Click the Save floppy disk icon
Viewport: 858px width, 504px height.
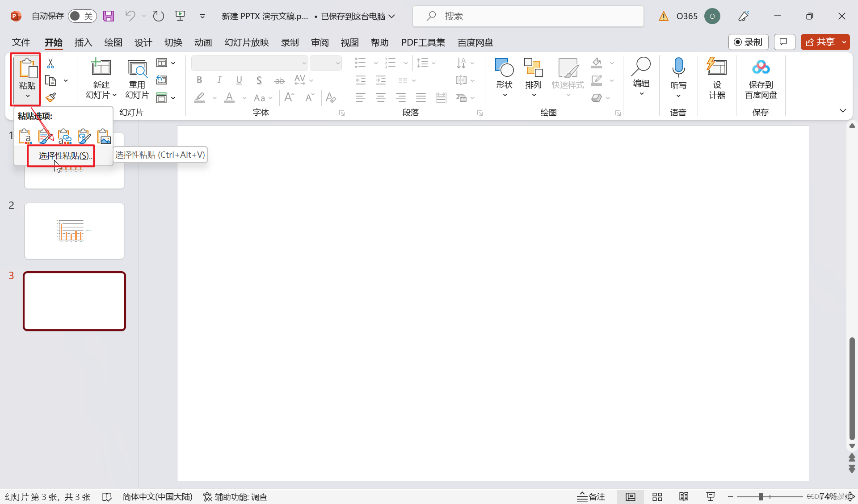[109, 16]
